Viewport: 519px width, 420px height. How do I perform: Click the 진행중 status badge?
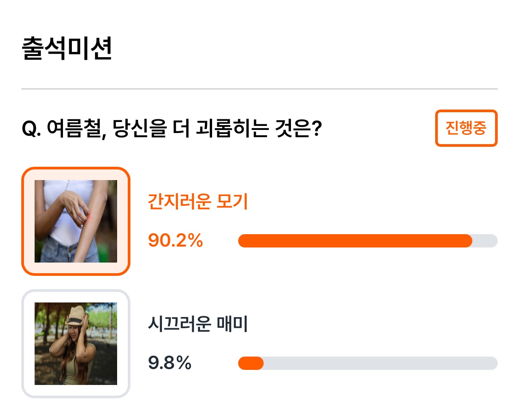click(x=466, y=128)
